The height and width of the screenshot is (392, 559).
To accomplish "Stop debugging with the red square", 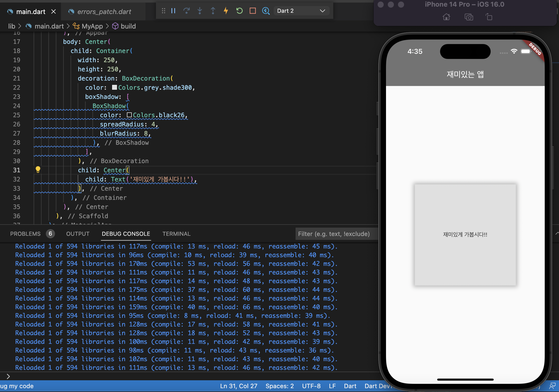I will pos(252,11).
